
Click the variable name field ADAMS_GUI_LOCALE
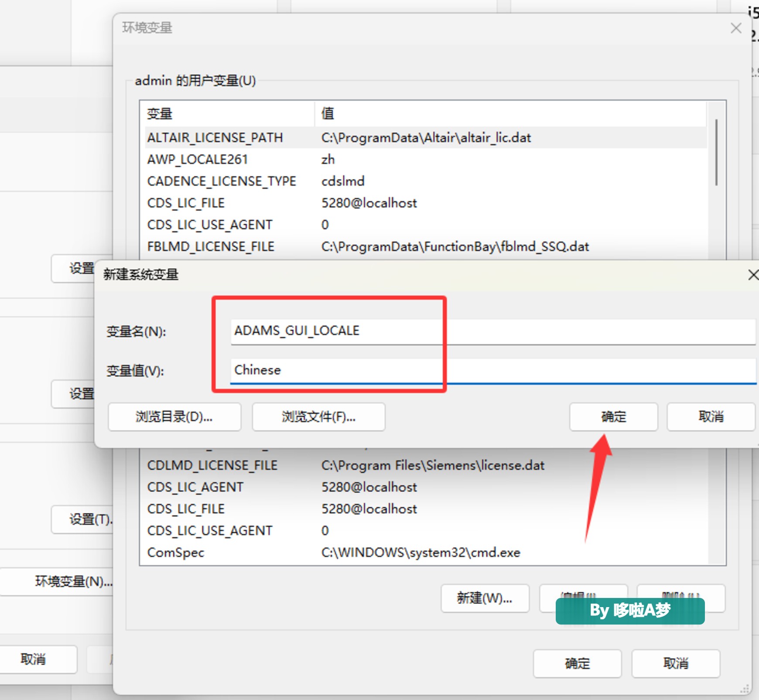click(x=493, y=331)
